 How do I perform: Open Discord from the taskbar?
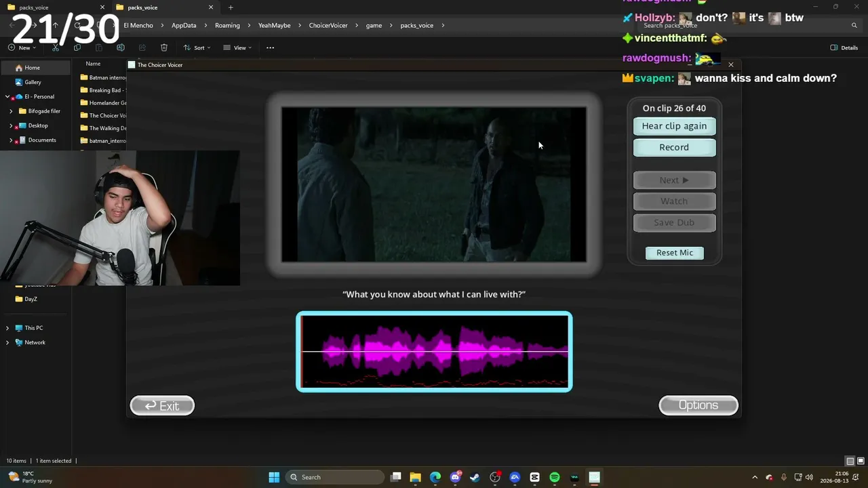tap(455, 477)
